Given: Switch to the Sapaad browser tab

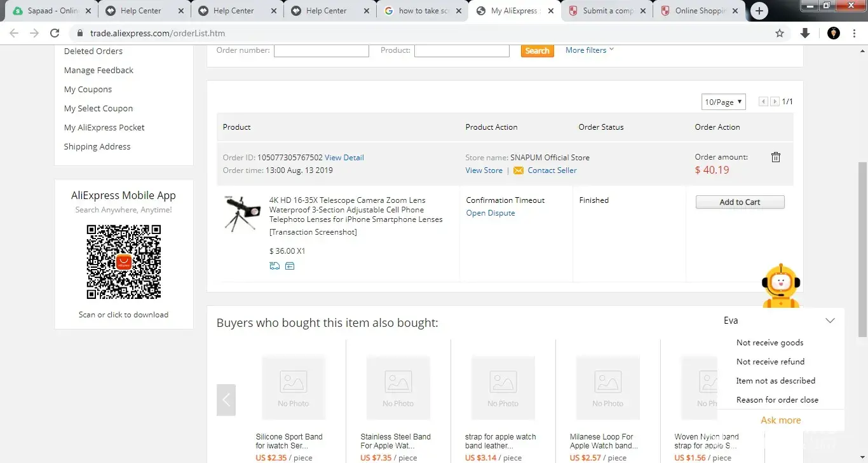Looking at the screenshot, I should (51, 11).
